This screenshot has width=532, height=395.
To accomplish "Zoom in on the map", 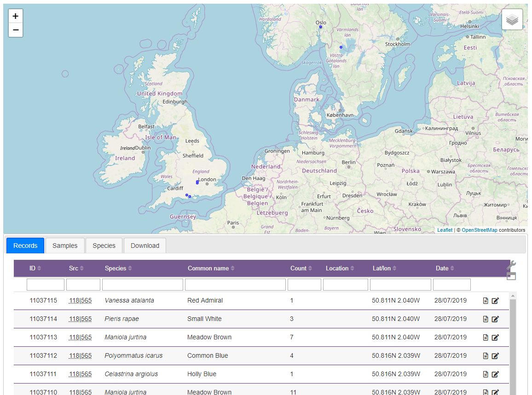I will point(16,16).
